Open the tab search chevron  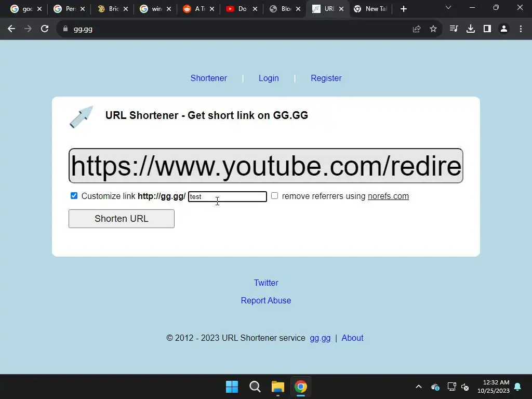coord(448,7)
